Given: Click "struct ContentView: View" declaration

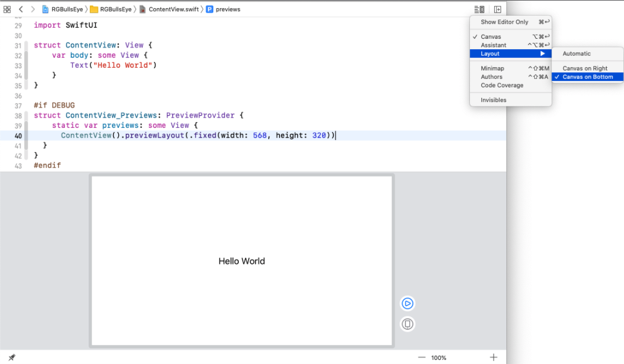Looking at the screenshot, I should point(93,45).
